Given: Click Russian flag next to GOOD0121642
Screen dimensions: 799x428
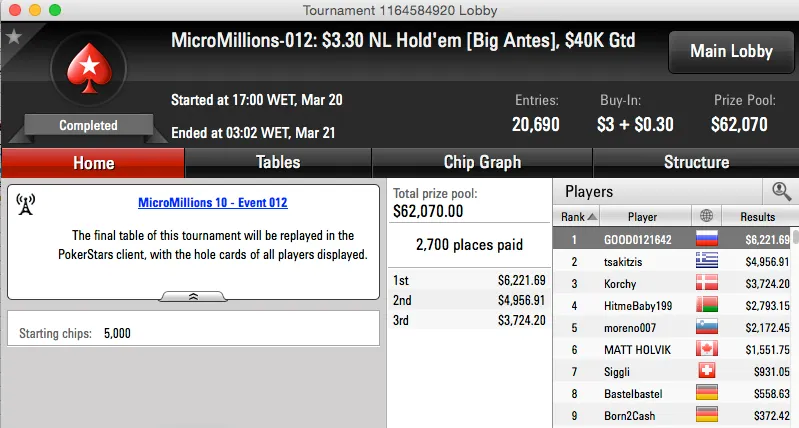Looking at the screenshot, I should [707, 239].
